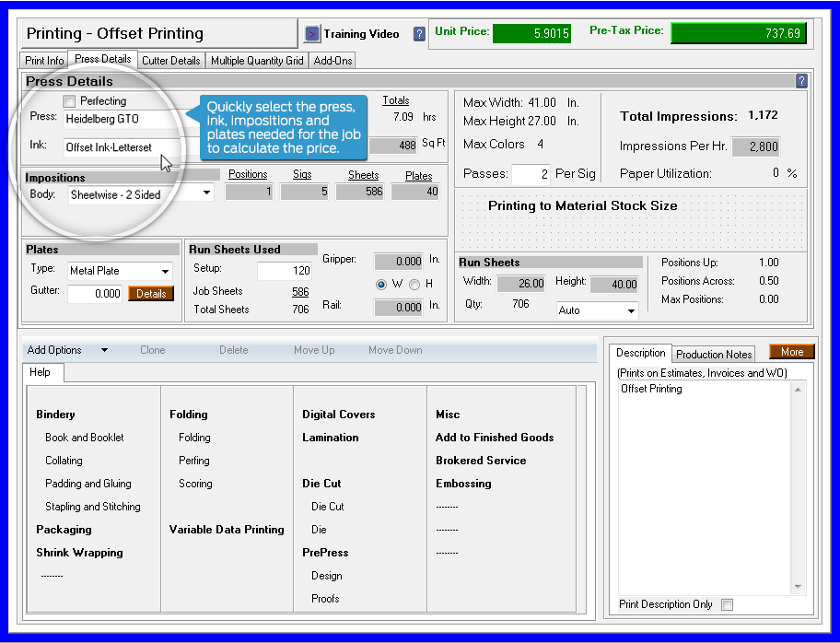Open help next to Training Video
This screenshot has width=840, height=643.
pyautogui.click(x=420, y=32)
